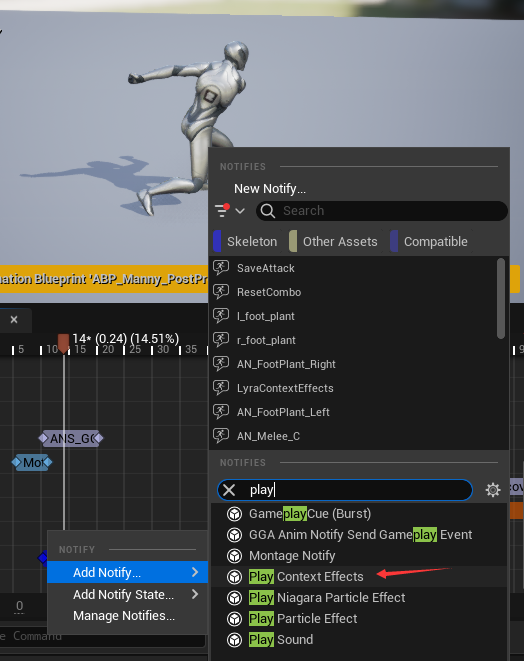524x661 pixels.
Task: Click the Play Sound class icon
Action: pos(234,640)
